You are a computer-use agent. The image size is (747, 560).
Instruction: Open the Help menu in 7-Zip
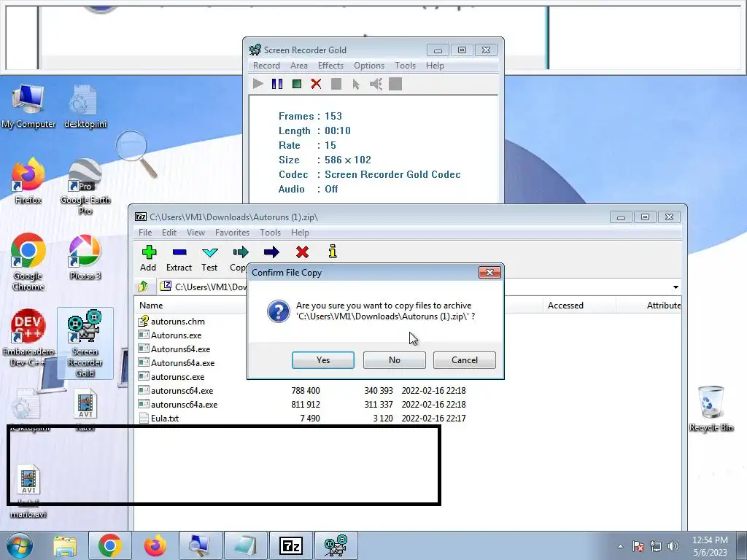click(x=300, y=233)
